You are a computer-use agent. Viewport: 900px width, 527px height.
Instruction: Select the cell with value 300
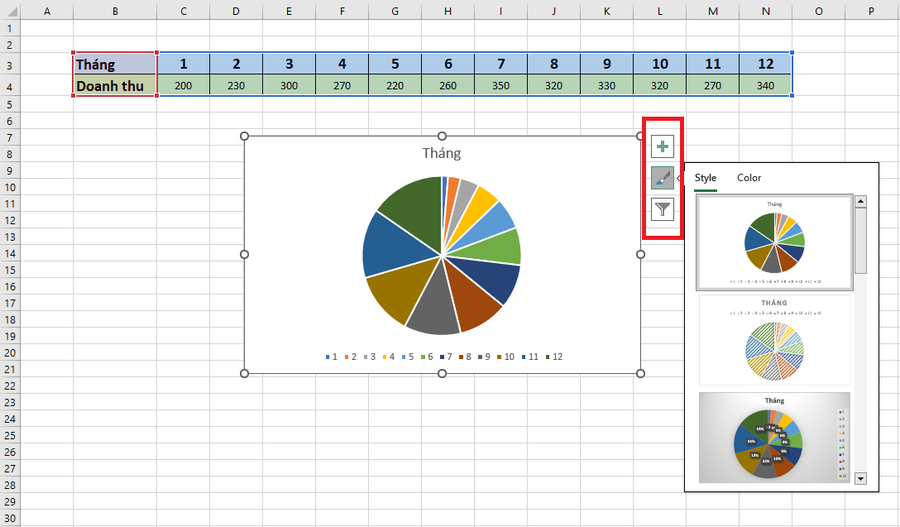(x=289, y=86)
